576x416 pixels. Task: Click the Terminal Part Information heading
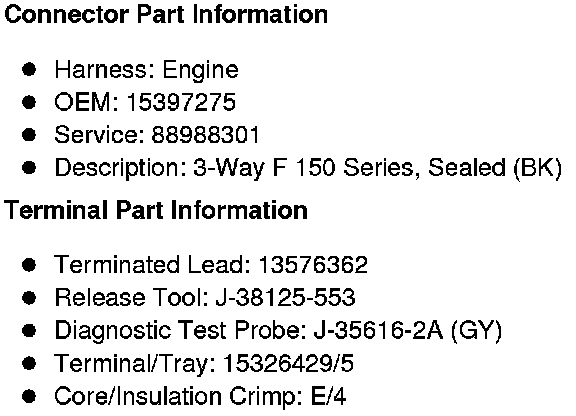tap(156, 211)
